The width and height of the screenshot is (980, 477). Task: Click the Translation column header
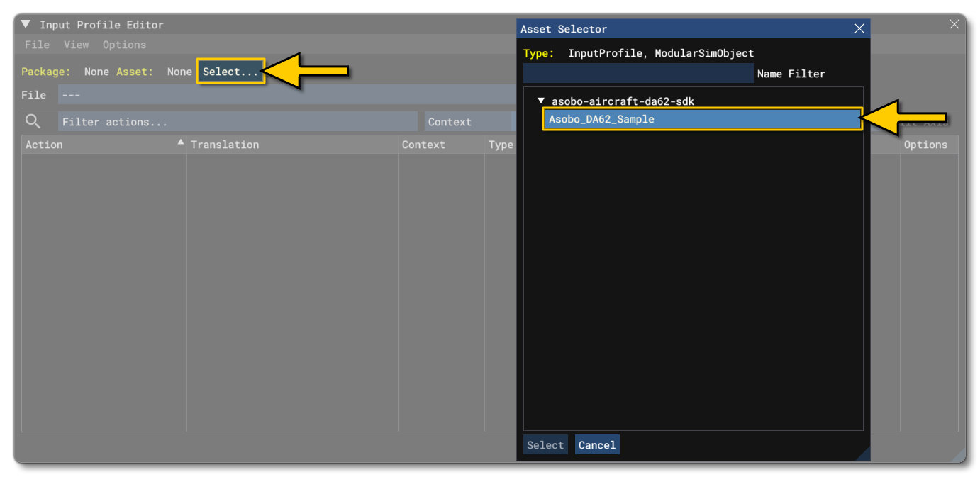pos(226,145)
